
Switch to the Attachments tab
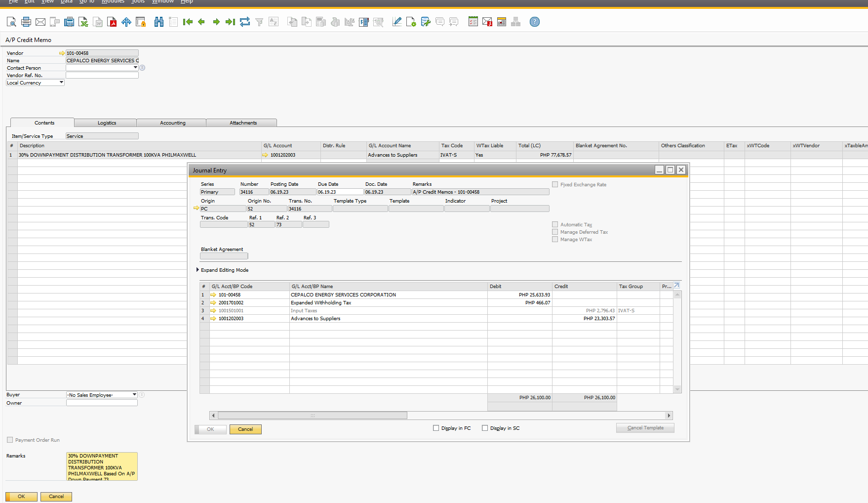243,123
